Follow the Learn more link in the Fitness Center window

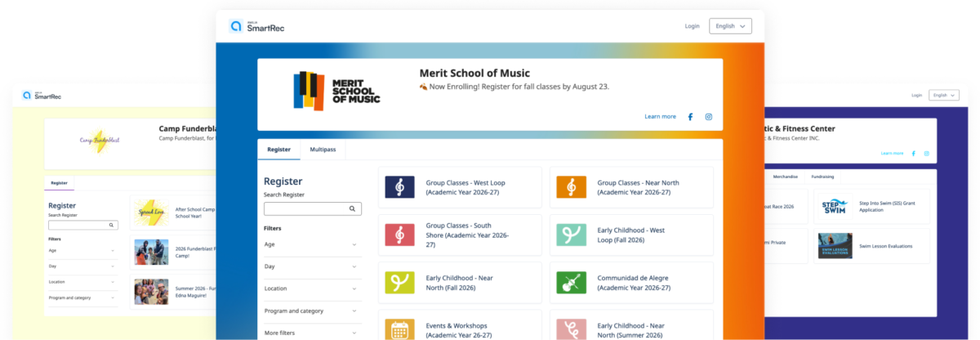(892, 153)
